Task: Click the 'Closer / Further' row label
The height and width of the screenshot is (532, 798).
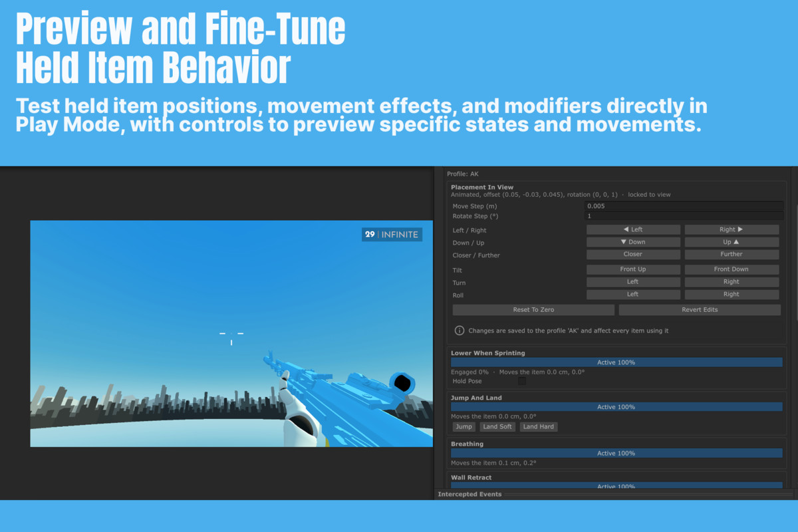Action: point(476,255)
